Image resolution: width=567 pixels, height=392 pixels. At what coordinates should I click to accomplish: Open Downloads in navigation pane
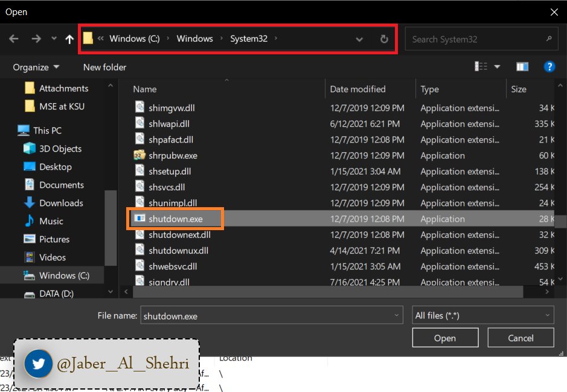(54, 203)
